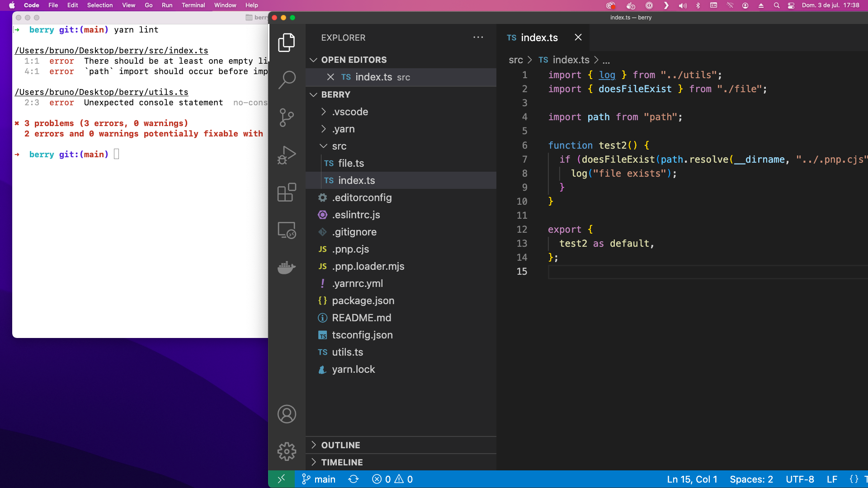This screenshot has height=488, width=868.
Task: Close the index.ts editor tab
Action: point(578,38)
